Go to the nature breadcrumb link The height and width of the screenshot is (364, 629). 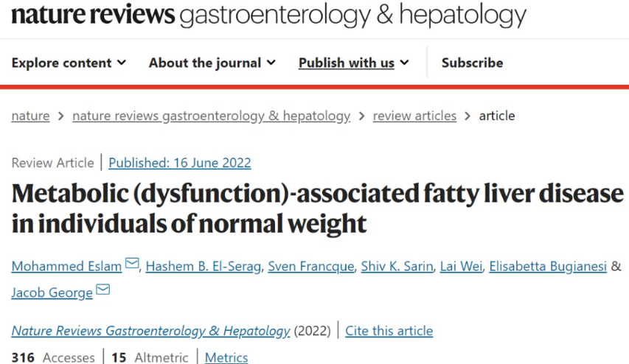click(x=30, y=116)
